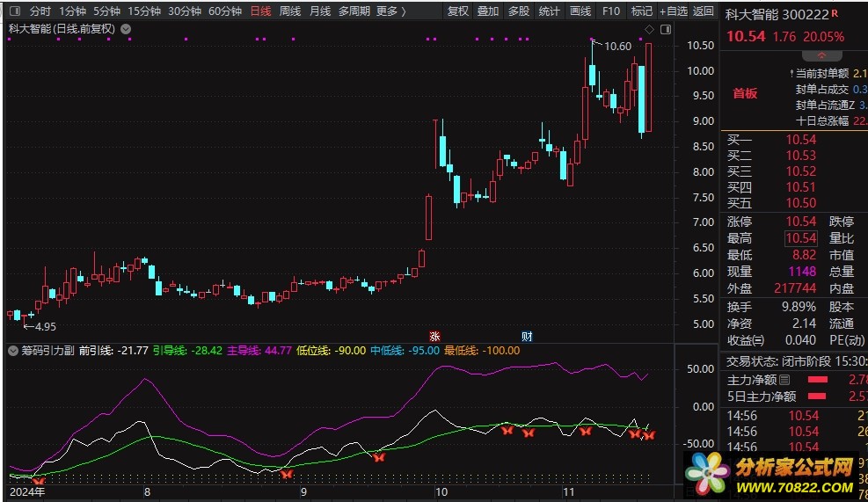Click the 涨停 value 10.54
This screenshot has height=502, width=868.
click(801, 222)
